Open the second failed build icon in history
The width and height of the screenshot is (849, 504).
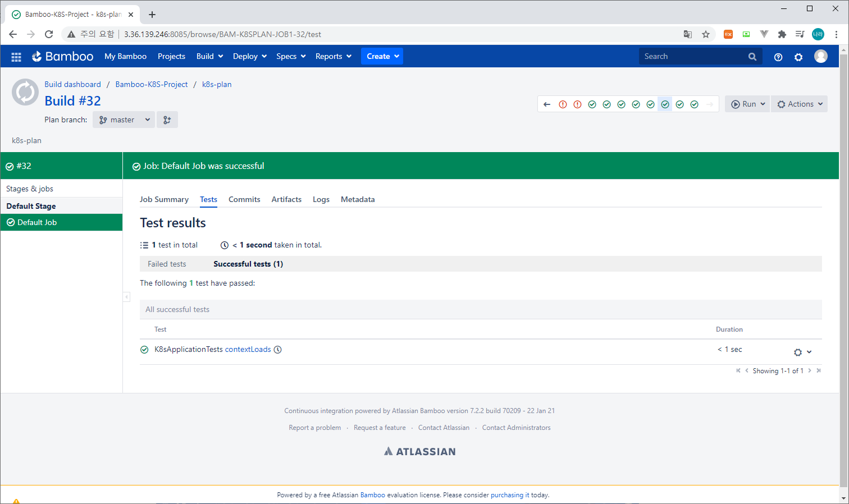577,104
